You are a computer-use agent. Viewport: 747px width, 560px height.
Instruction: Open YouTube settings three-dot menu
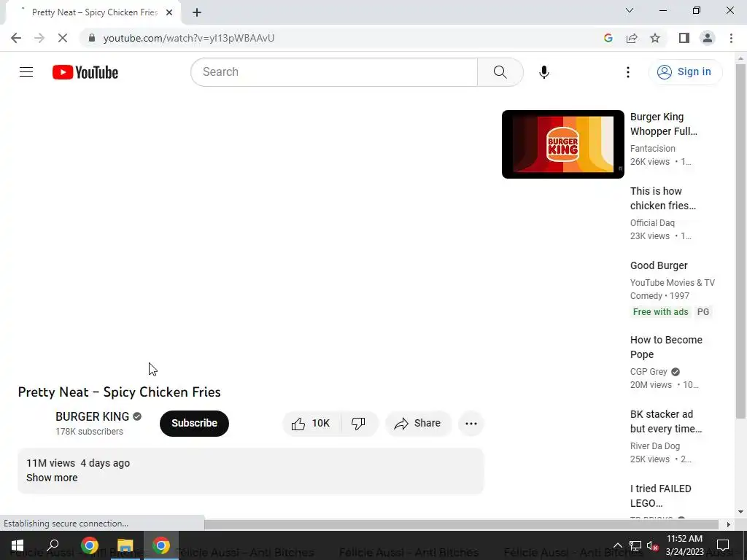pos(628,72)
